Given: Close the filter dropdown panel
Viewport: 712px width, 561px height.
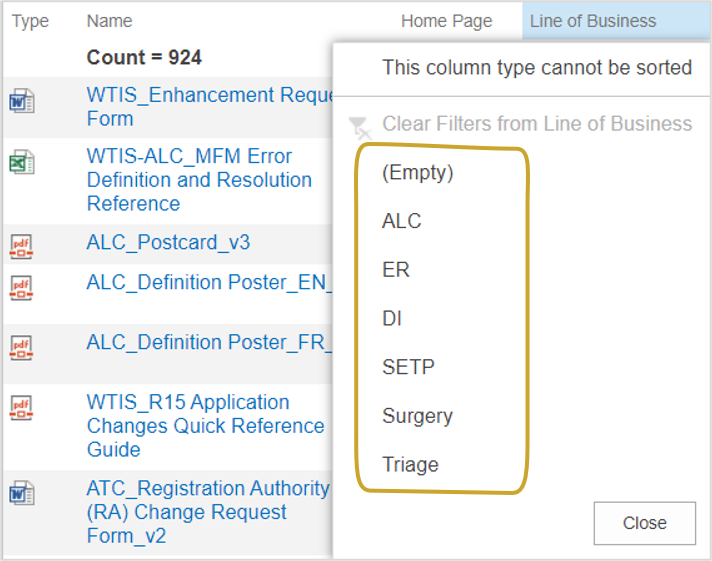Looking at the screenshot, I should point(644,523).
